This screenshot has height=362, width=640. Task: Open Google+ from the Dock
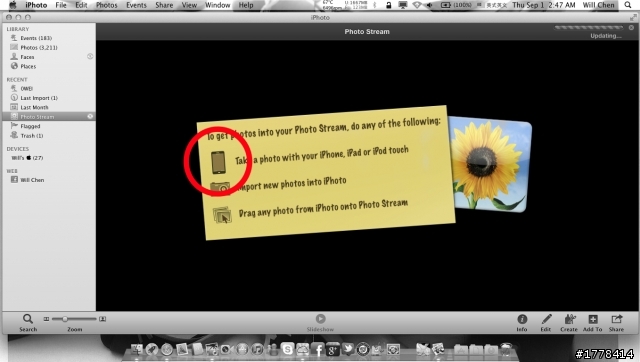[x=333, y=349]
